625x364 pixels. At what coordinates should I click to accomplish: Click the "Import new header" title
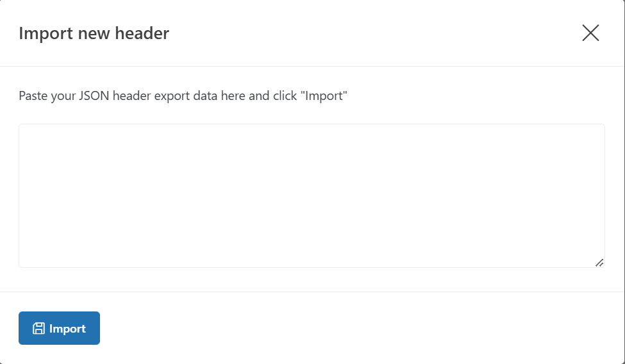pyautogui.click(x=94, y=33)
